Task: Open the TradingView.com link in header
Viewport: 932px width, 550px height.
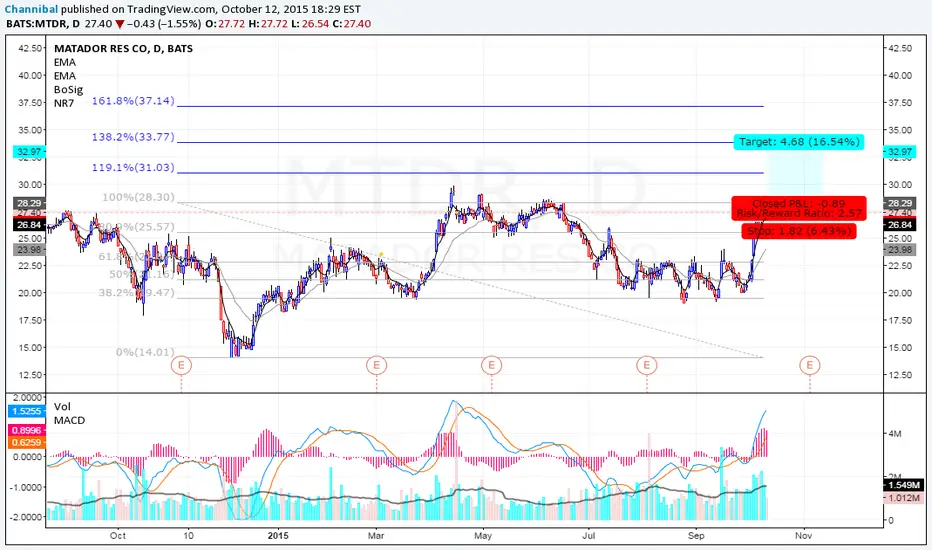Action: point(171,10)
